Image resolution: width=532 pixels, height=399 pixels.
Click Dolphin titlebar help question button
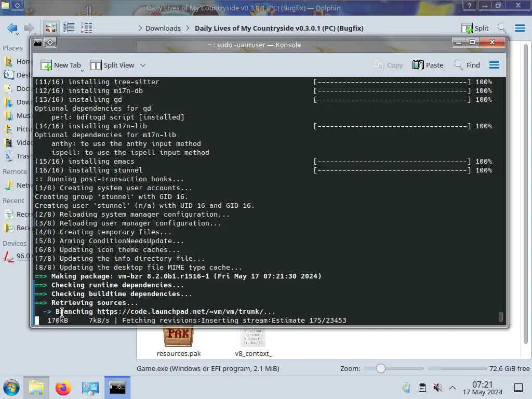coord(469,5)
